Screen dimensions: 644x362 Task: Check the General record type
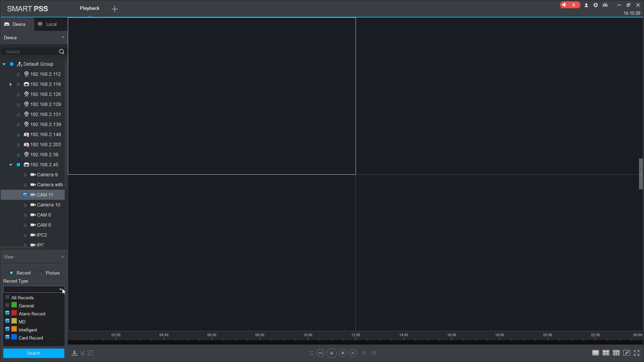coord(7,305)
